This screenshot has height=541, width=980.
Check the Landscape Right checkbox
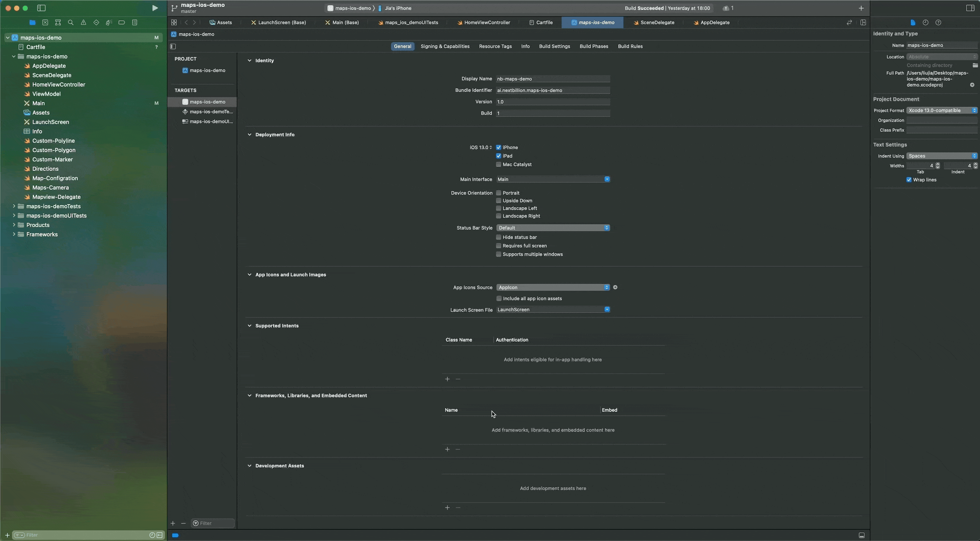click(498, 216)
